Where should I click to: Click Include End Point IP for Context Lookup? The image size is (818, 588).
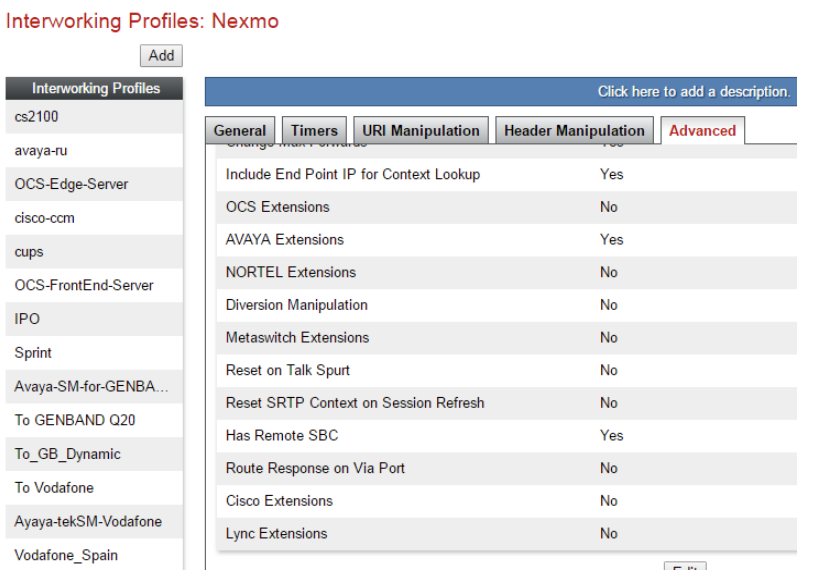tap(353, 174)
